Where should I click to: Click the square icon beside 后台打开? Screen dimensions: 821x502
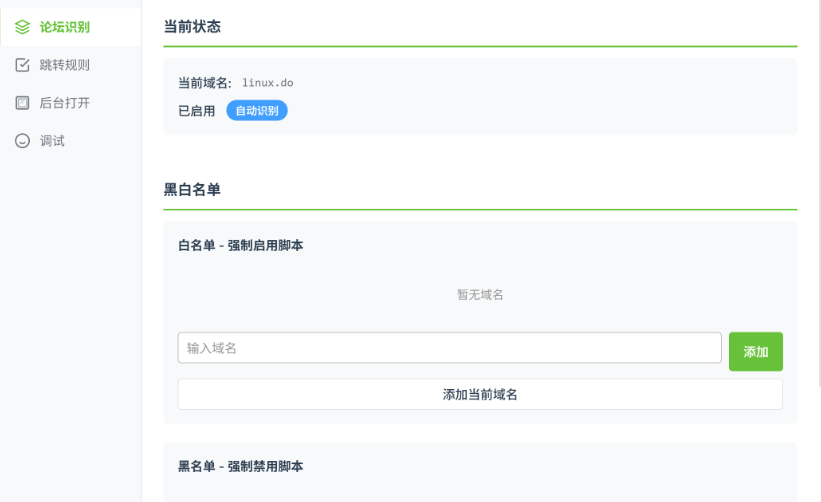point(22,103)
